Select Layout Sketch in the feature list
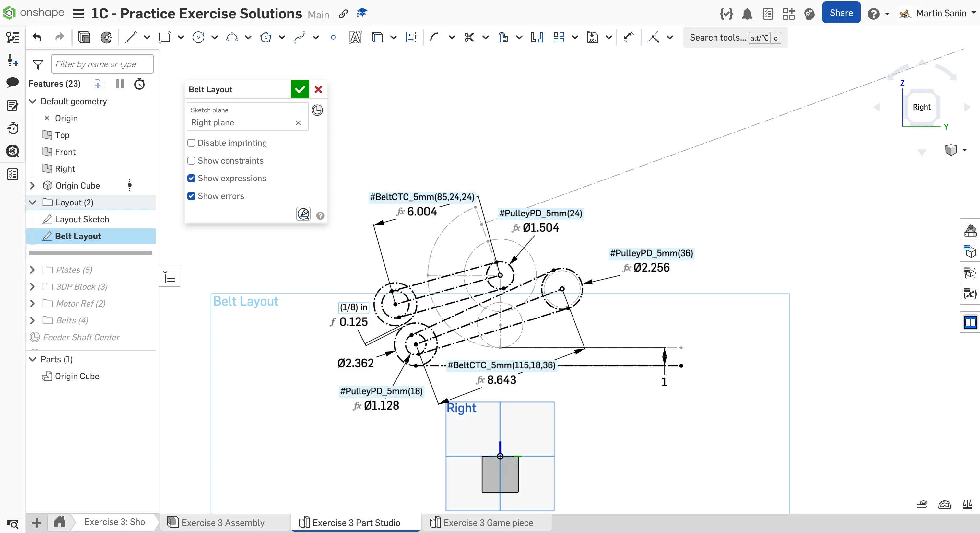This screenshot has width=980, height=533. 82,219
